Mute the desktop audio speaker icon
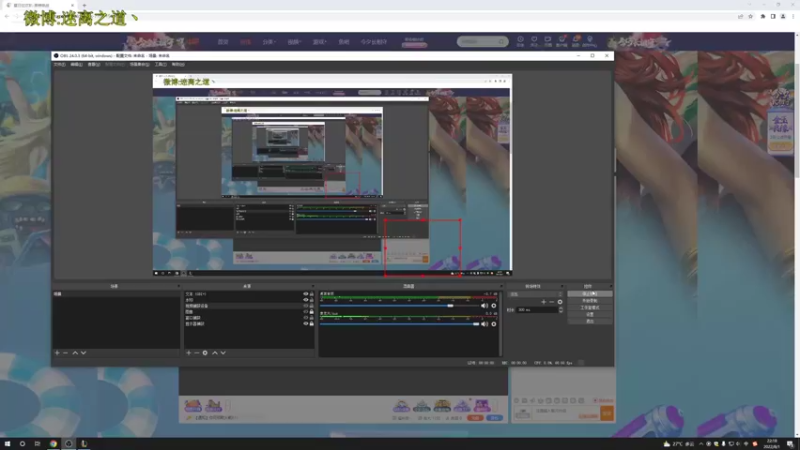Image resolution: width=800 pixels, height=450 pixels. click(x=484, y=306)
